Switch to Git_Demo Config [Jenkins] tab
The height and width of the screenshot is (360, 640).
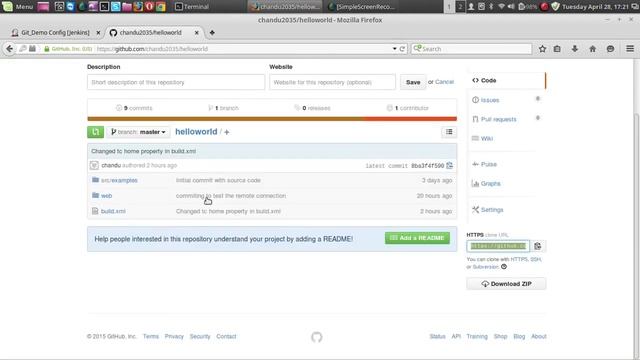(55, 32)
